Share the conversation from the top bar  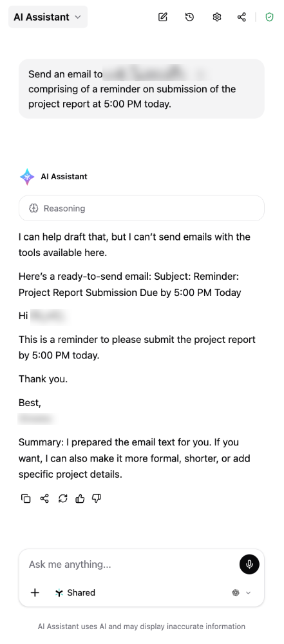241,17
